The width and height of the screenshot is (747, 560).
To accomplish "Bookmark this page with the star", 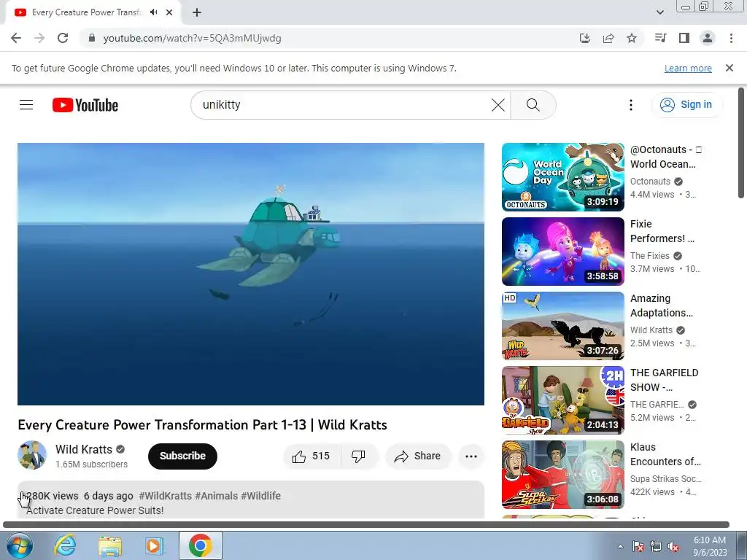I will [x=632, y=38].
